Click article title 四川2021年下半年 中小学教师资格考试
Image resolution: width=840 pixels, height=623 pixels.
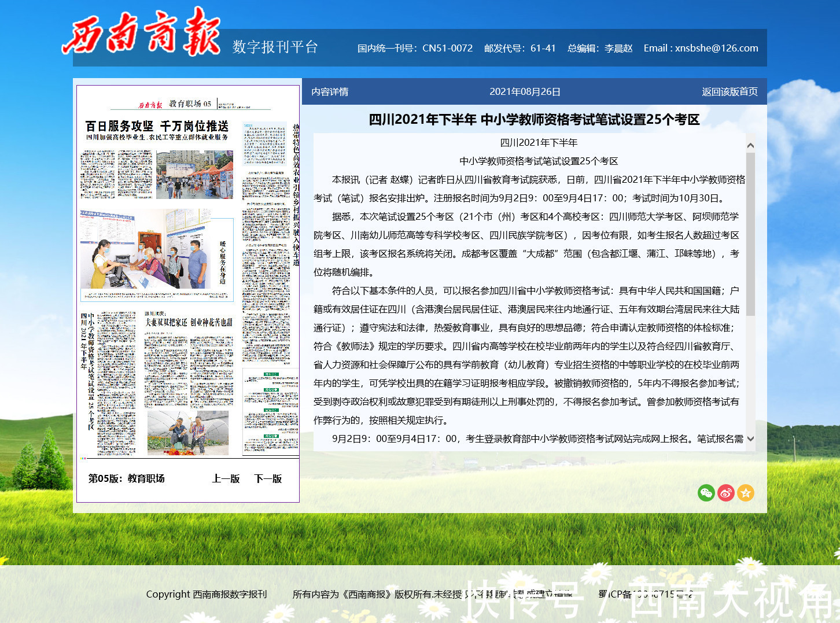pyautogui.click(x=534, y=119)
